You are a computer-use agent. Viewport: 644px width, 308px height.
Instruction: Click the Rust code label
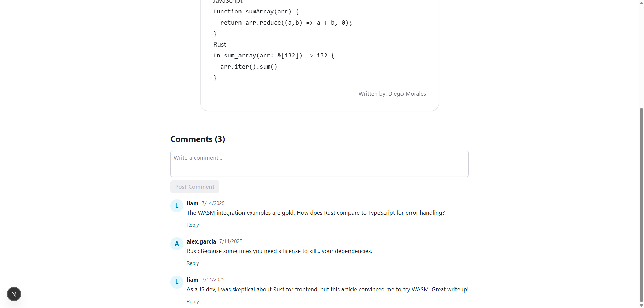click(x=220, y=44)
